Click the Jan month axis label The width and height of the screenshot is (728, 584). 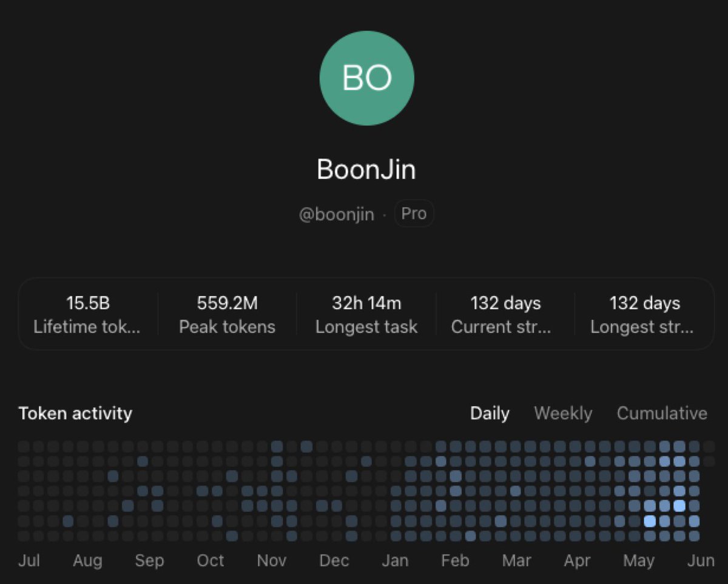395,560
